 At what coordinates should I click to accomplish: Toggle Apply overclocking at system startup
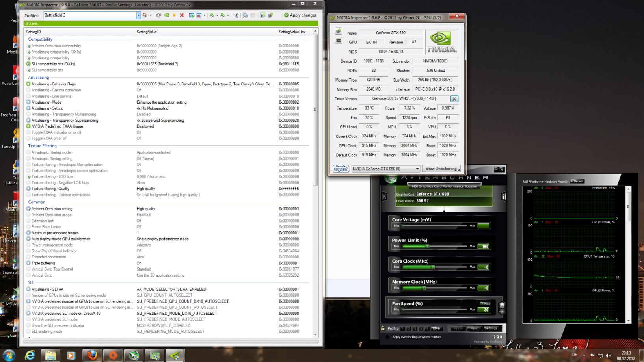(x=387, y=337)
